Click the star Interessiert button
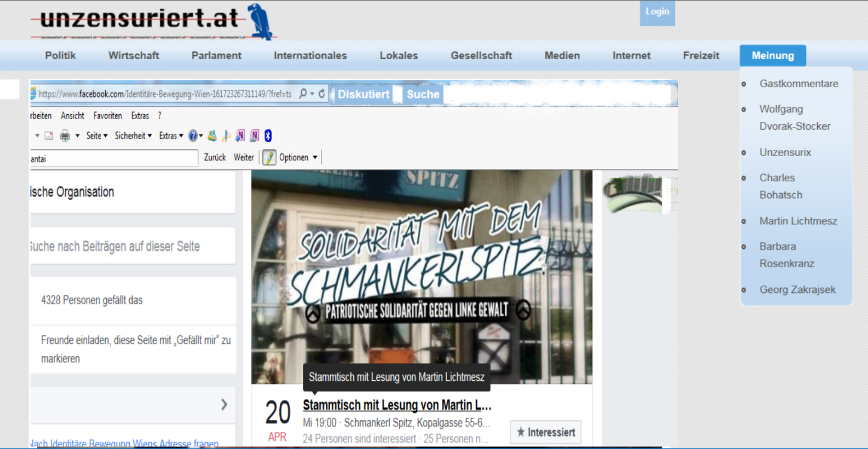868x449 pixels. (x=545, y=432)
